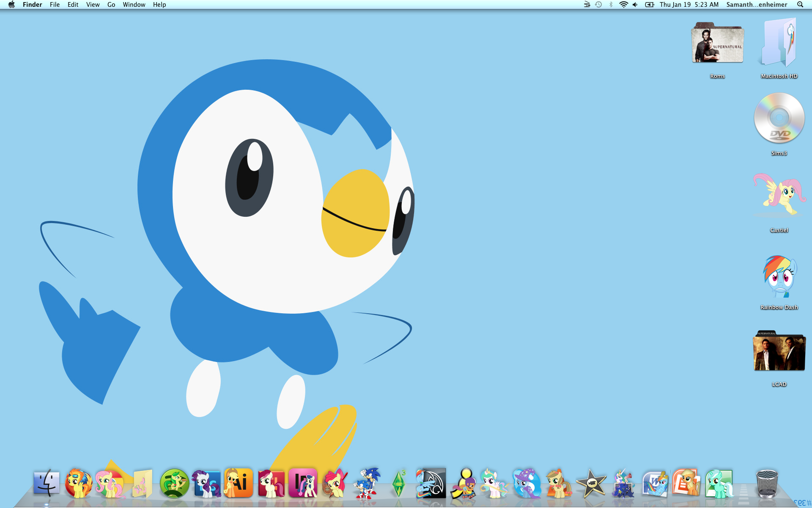Open the Wi-Fi status menu
The height and width of the screenshot is (508, 812).
tap(623, 5)
